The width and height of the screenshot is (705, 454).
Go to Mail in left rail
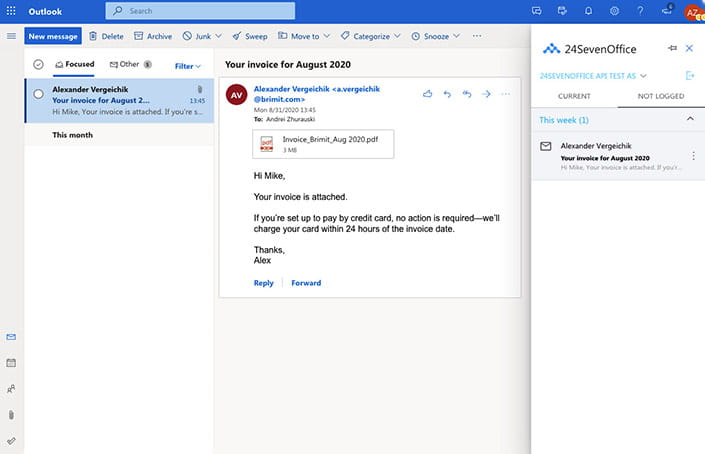pyautogui.click(x=11, y=337)
